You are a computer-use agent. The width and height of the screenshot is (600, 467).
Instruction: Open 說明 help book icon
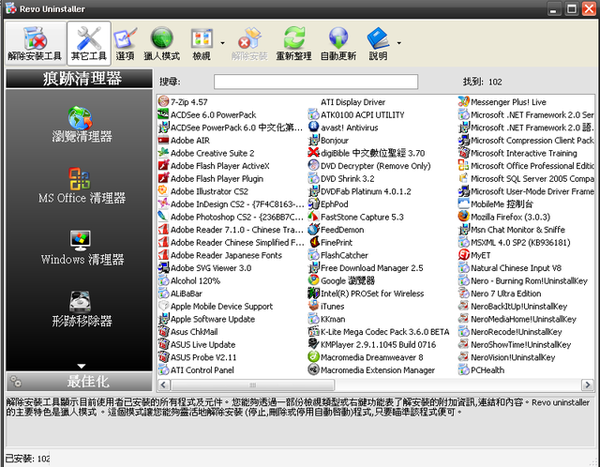(378, 44)
